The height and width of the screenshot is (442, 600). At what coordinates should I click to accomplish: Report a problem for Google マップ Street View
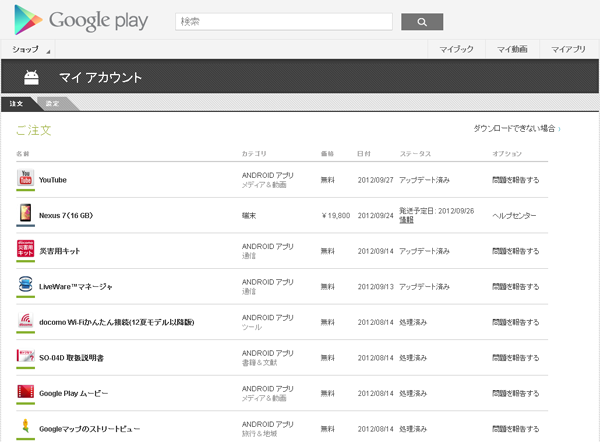pos(515,429)
